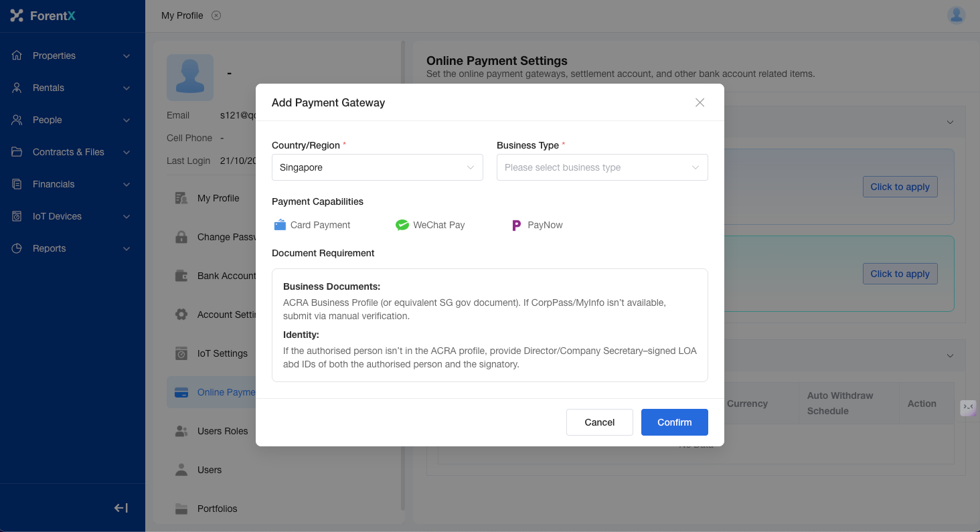Expand the Contracts & Files menu
980x532 pixels.
[x=72, y=152]
